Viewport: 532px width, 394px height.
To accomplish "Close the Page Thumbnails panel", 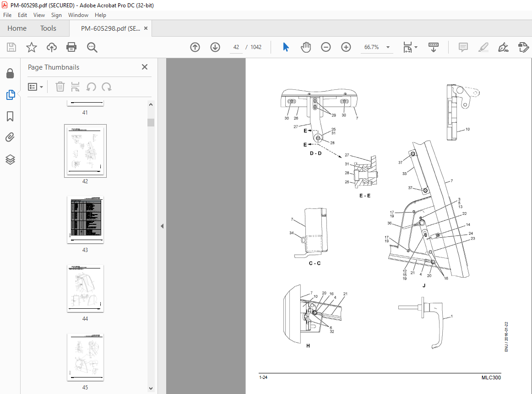I will coord(145,67).
